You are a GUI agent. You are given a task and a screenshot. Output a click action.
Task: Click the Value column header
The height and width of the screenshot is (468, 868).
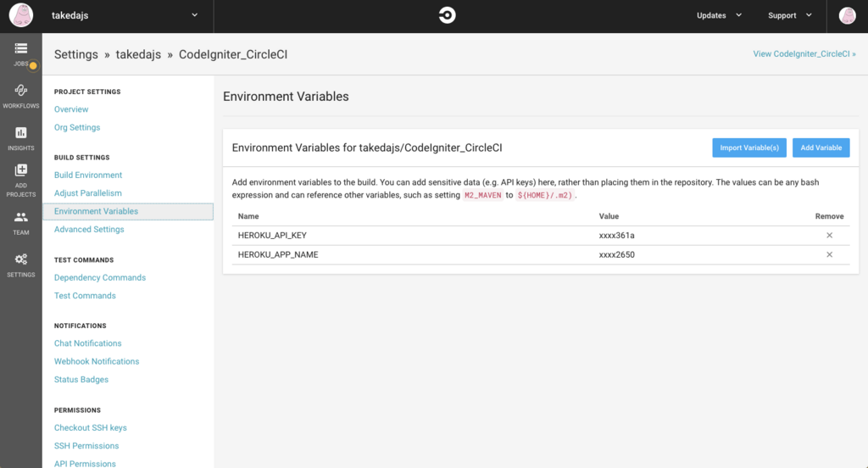tap(609, 216)
